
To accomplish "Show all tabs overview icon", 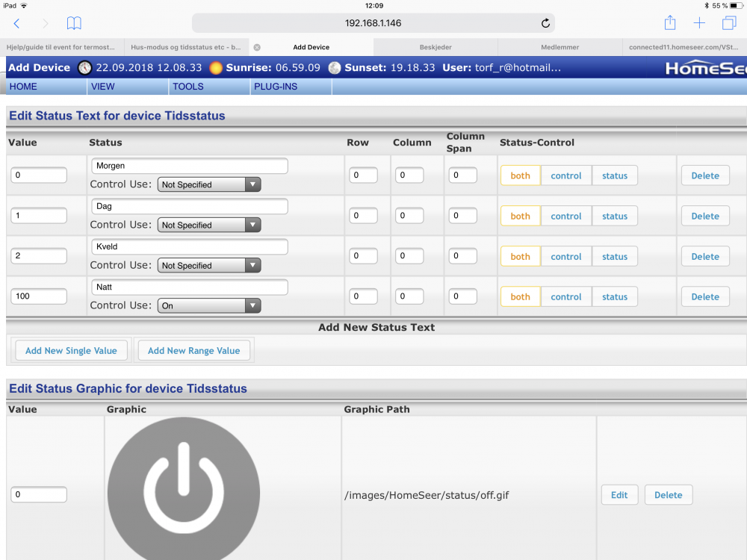I will (728, 23).
